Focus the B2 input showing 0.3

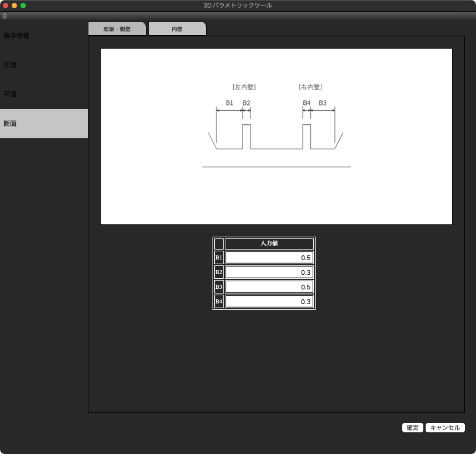[x=269, y=272]
